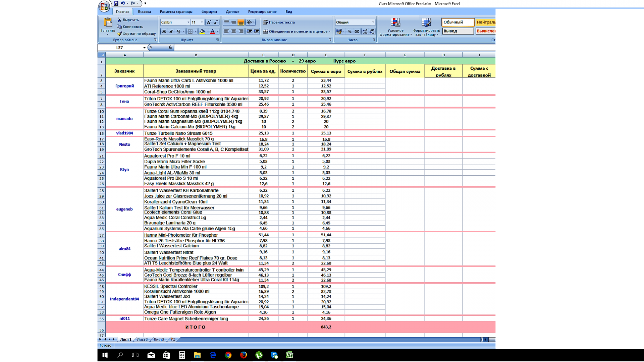Open the Разметка страницы tab

click(x=176, y=12)
